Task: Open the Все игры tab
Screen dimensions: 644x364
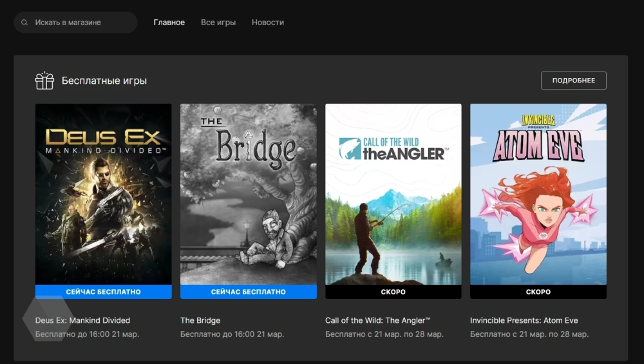Action: pos(218,23)
